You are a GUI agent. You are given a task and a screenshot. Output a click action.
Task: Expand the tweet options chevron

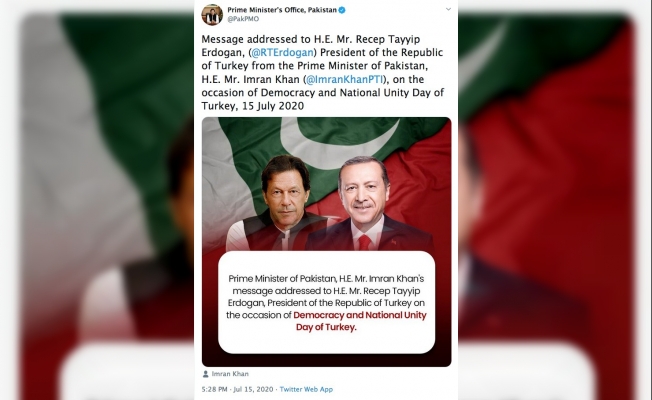[x=448, y=9]
